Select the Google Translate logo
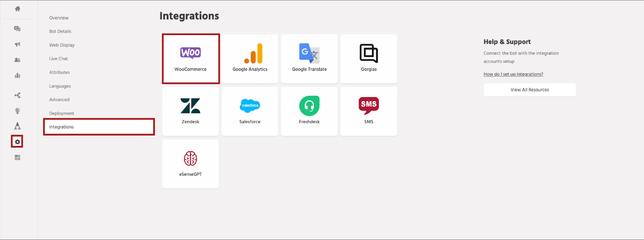Viewport: 644px width, 240px height. pyautogui.click(x=309, y=53)
